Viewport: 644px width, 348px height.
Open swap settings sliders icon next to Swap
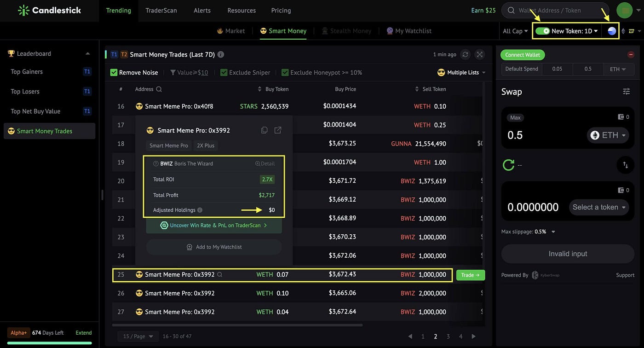point(627,92)
